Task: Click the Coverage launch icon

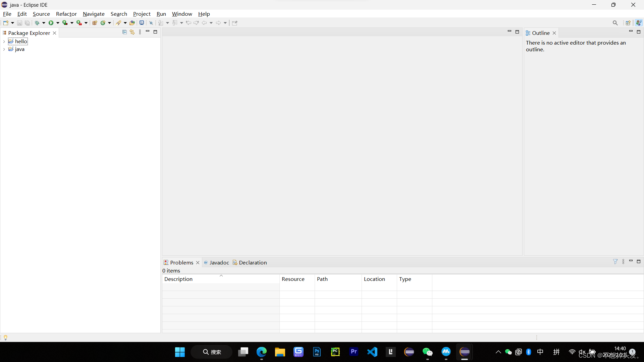Action: [x=65, y=23]
